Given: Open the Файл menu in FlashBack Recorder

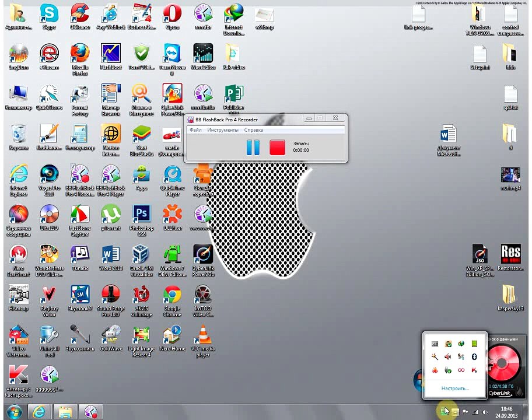Looking at the screenshot, I should (x=195, y=130).
